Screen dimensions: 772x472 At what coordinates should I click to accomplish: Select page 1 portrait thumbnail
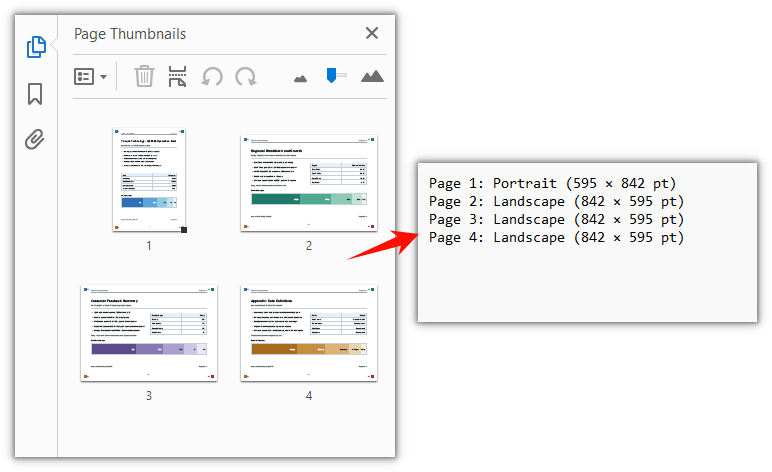(x=149, y=180)
